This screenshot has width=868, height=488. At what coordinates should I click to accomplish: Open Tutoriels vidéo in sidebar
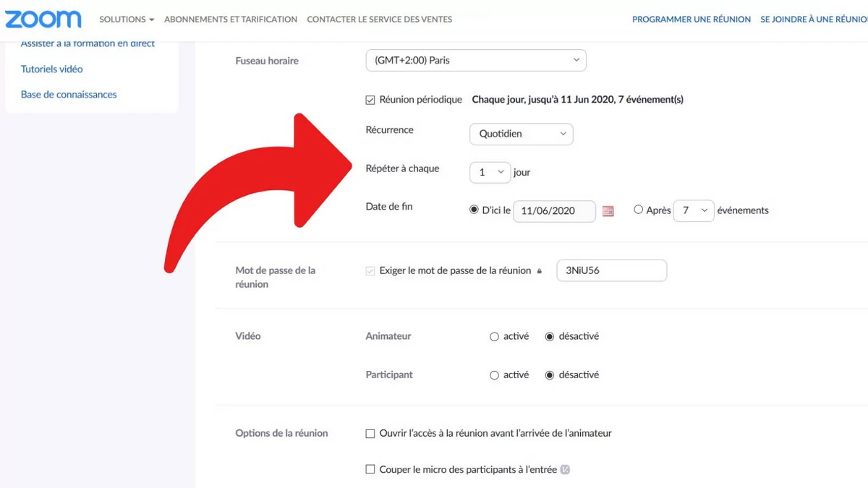click(x=52, y=69)
